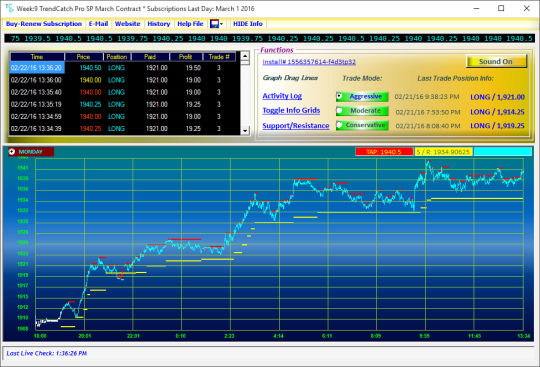This screenshot has width=540, height=367.
Task: Click LONG / 1,921.00 position info
Action: pos(497,97)
